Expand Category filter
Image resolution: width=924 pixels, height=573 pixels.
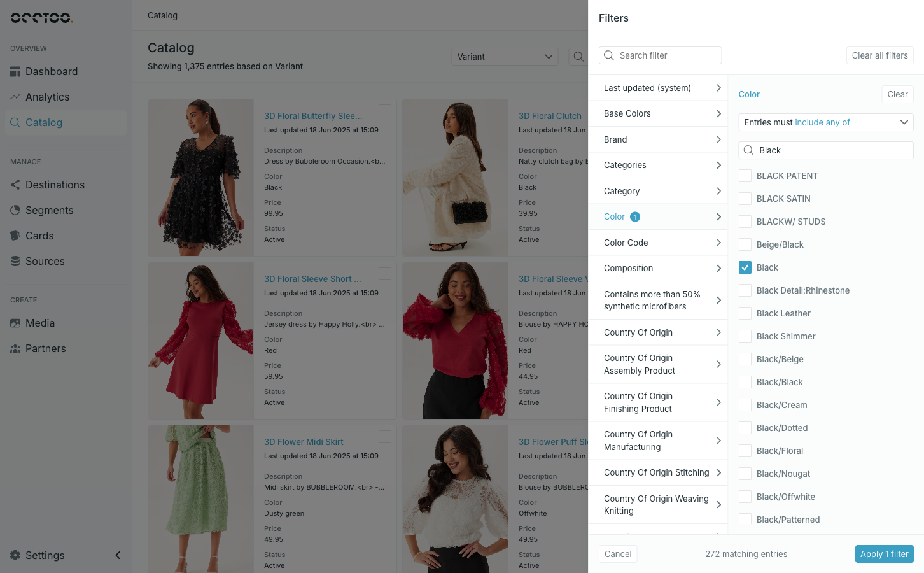pyautogui.click(x=658, y=191)
